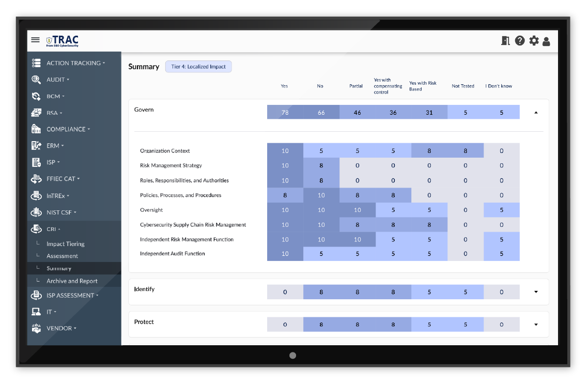Click the Compliance building icon

(x=36, y=129)
